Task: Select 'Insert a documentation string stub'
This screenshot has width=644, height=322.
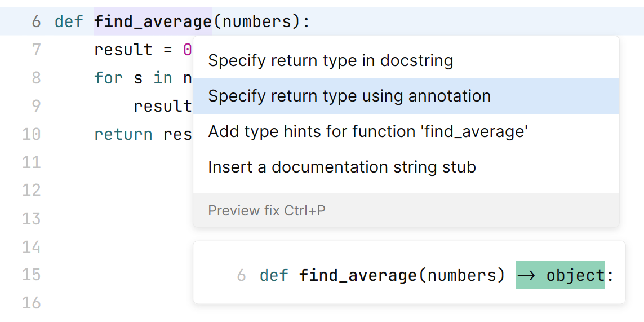Action: tap(342, 167)
